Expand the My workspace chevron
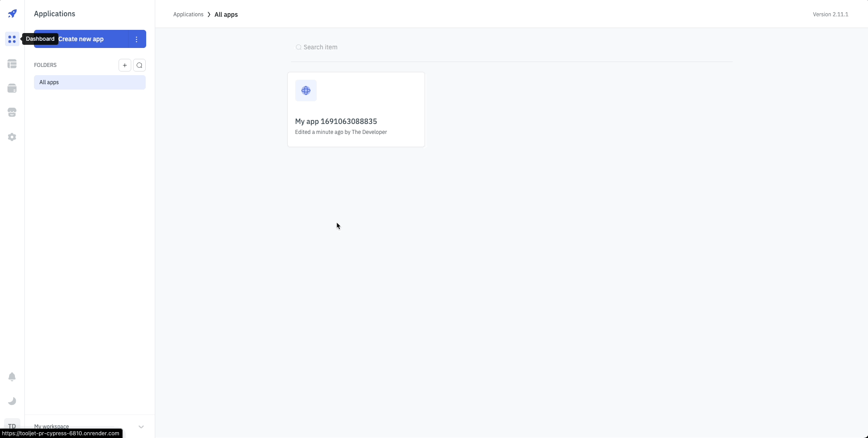Screen dimensions: 868x438 tap(141, 426)
